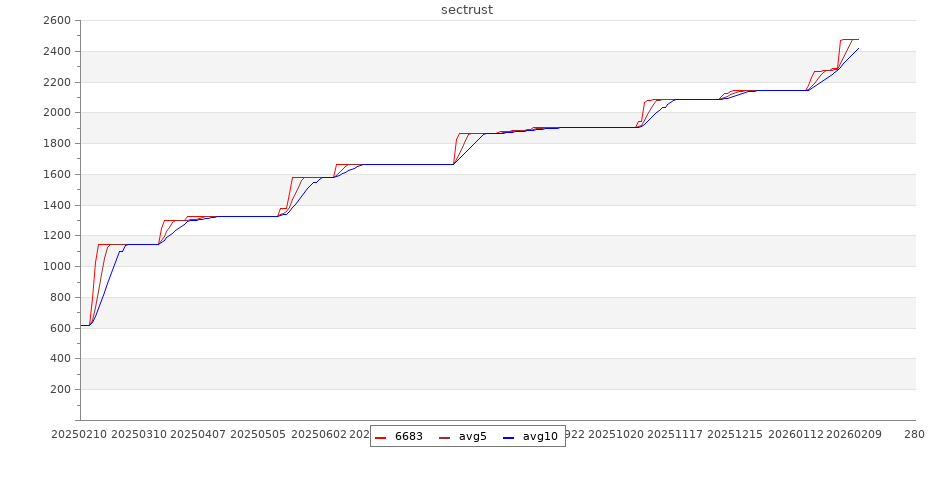Pick the 20250505 date on the x-axis

point(258,435)
